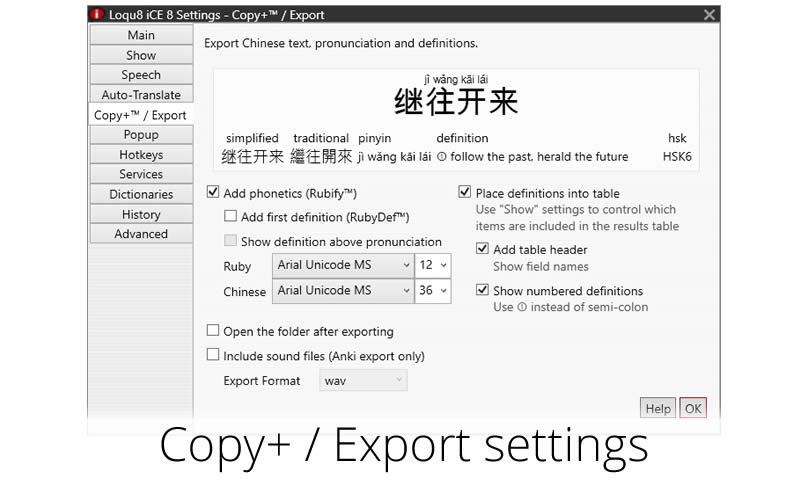The height and width of the screenshot is (500, 808).
Task: Uncheck Place definitions into table
Action: [464, 192]
